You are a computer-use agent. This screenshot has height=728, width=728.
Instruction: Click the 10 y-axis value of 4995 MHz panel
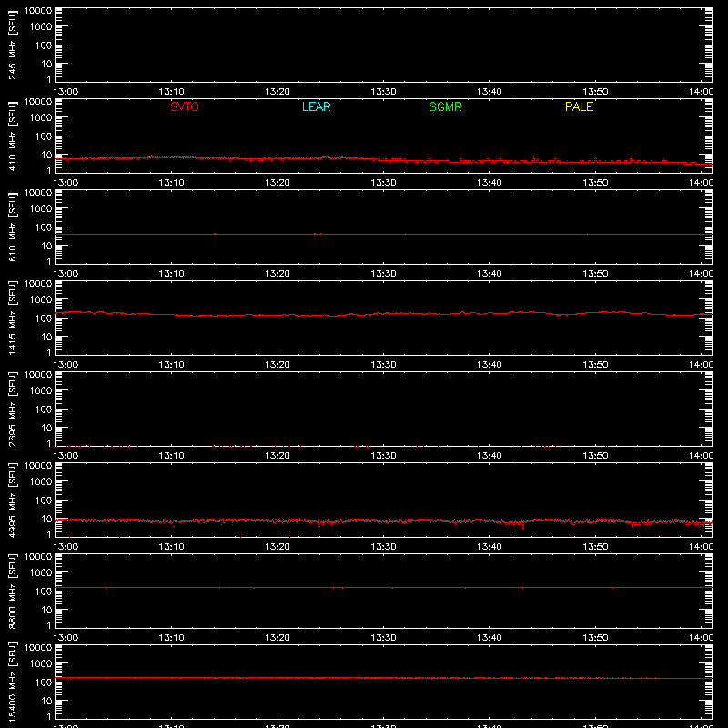point(47,519)
